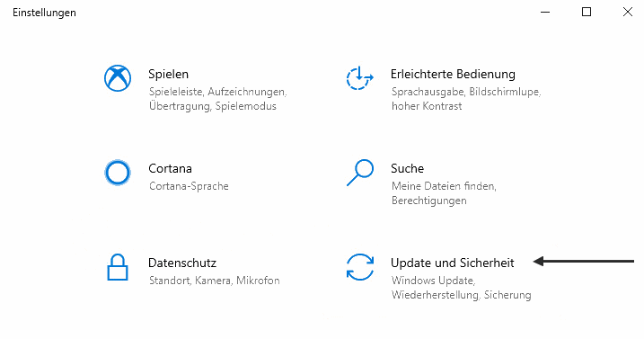Click the Cortana-Sprache subtitle
The image size is (644, 339).
tap(189, 186)
